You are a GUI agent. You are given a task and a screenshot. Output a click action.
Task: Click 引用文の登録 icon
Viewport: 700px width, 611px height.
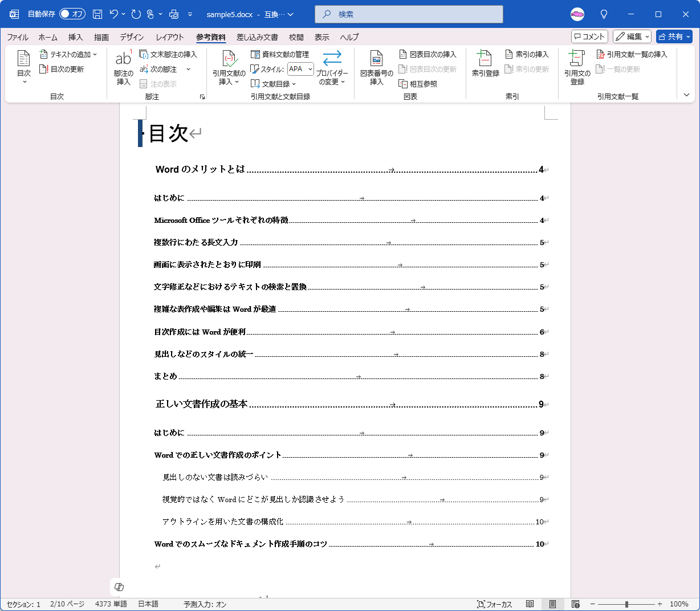(x=577, y=67)
